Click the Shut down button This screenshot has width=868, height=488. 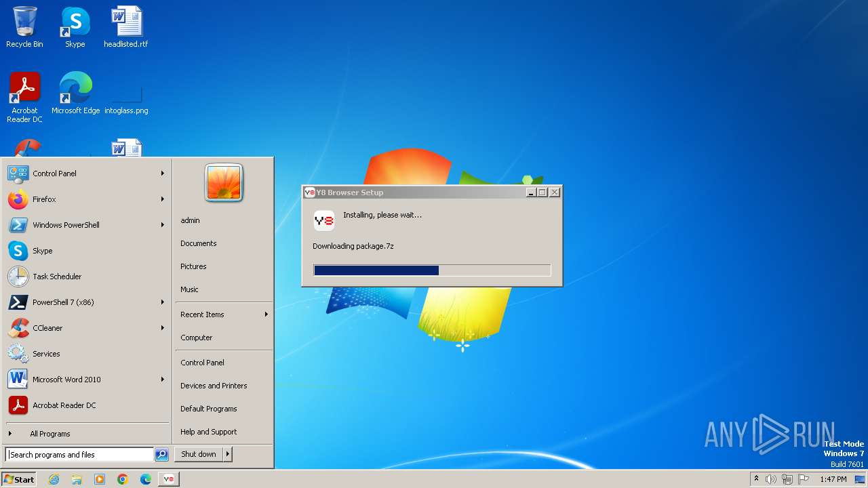click(199, 455)
